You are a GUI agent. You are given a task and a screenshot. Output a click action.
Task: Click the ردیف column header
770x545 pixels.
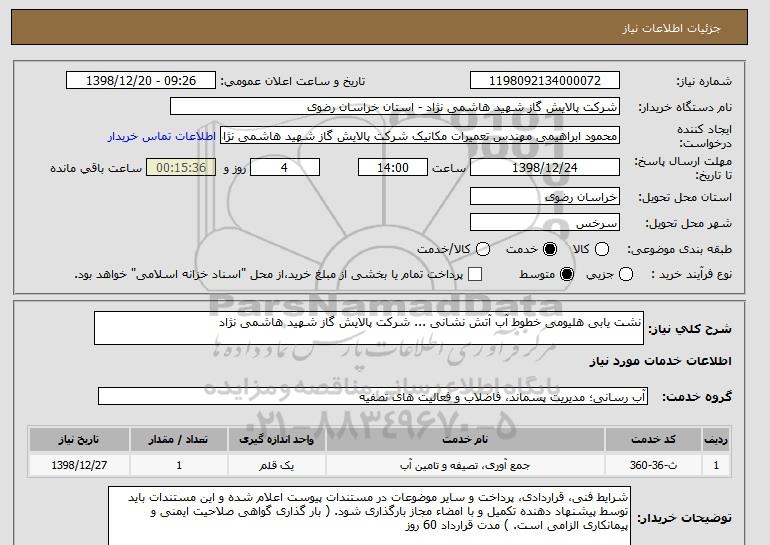click(716, 439)
